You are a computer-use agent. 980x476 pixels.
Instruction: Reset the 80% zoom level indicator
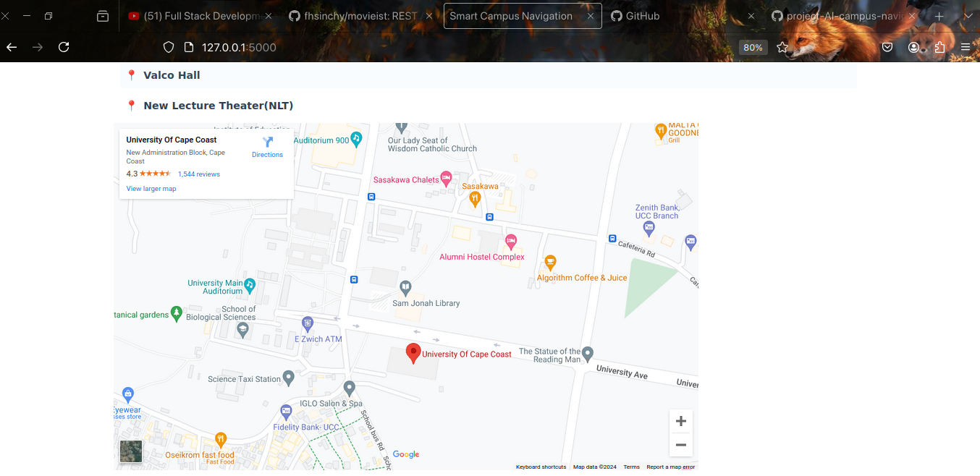pyautogui.click(x=753, y=47)
